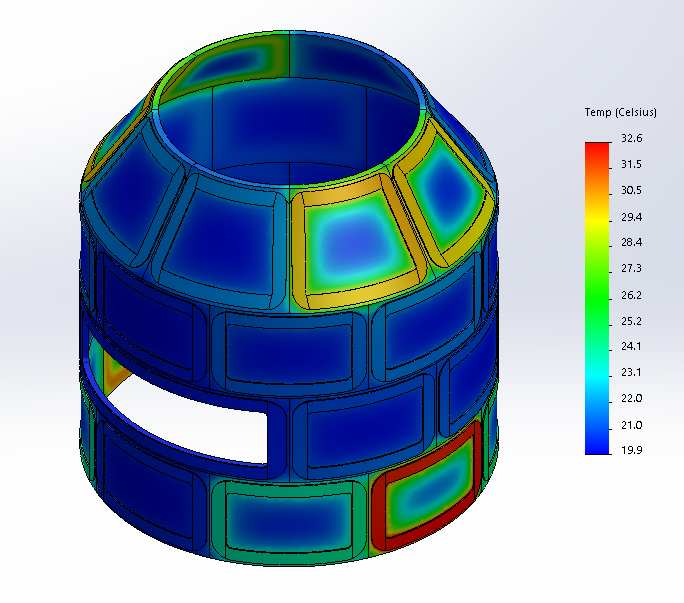684x603 pixels.
Task: Select the green-edged panel at the top rim
Action: click(x=232, y=63)
